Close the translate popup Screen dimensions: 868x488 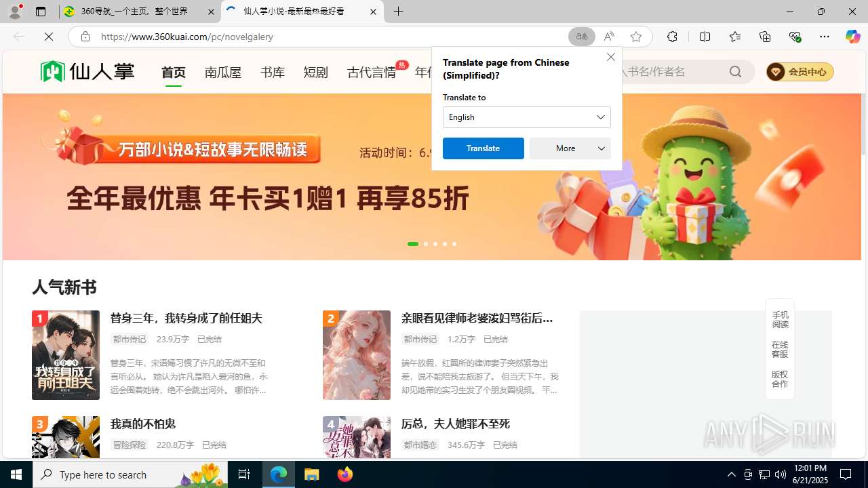pyautogui.click(x=611, y=57)
